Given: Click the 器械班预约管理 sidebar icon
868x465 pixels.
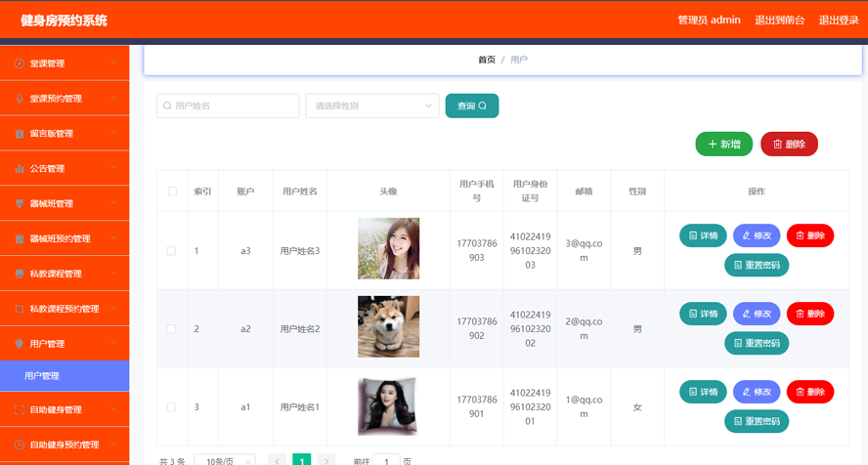Looking at the screenshot, I should point(20,238).
